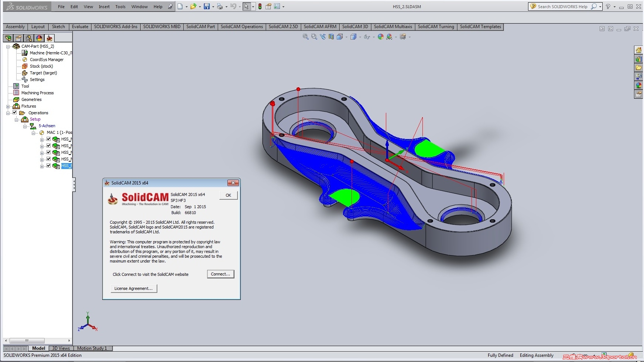Click the SolidCAM Manager panel tab icon
Viewport: 644px width, 362px height.
click(49, 38)
